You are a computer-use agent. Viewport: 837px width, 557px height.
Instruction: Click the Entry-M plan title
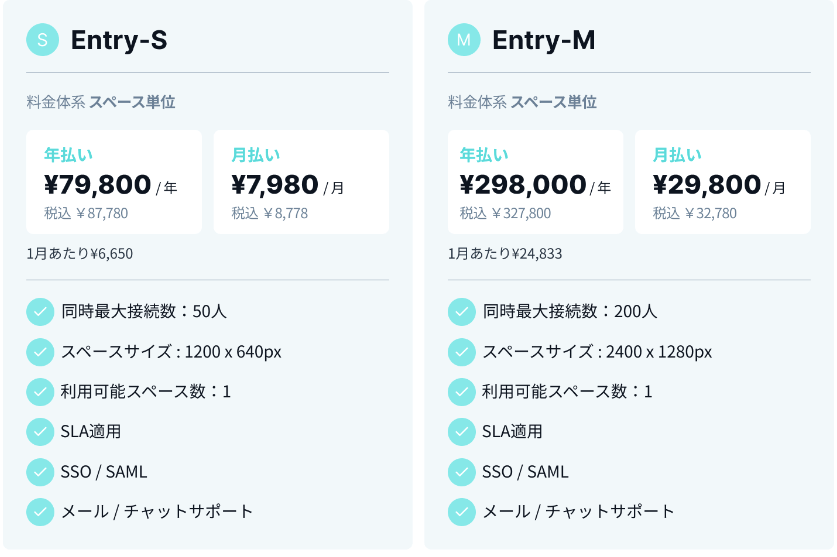[x=543, y=40]
